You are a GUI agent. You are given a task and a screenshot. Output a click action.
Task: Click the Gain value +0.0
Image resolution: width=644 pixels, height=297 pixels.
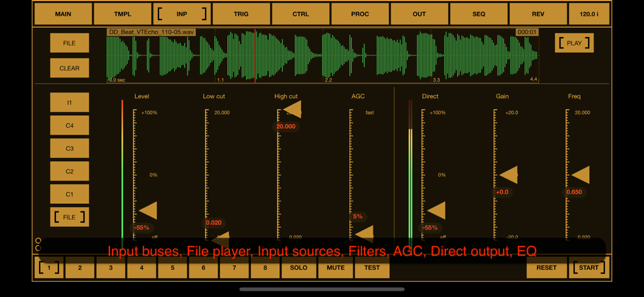click(x=502, y=192)
